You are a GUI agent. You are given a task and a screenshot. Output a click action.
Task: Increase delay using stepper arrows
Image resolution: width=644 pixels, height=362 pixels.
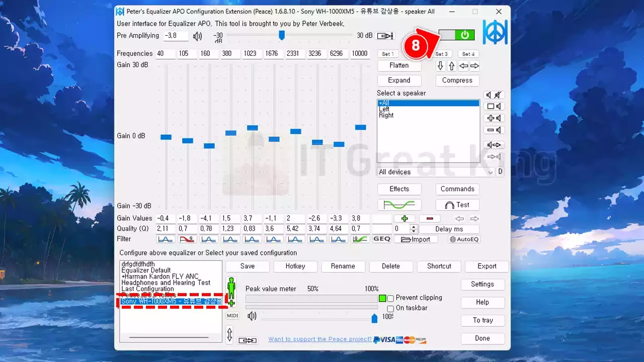pyautogui.click(x=414, y=227)
